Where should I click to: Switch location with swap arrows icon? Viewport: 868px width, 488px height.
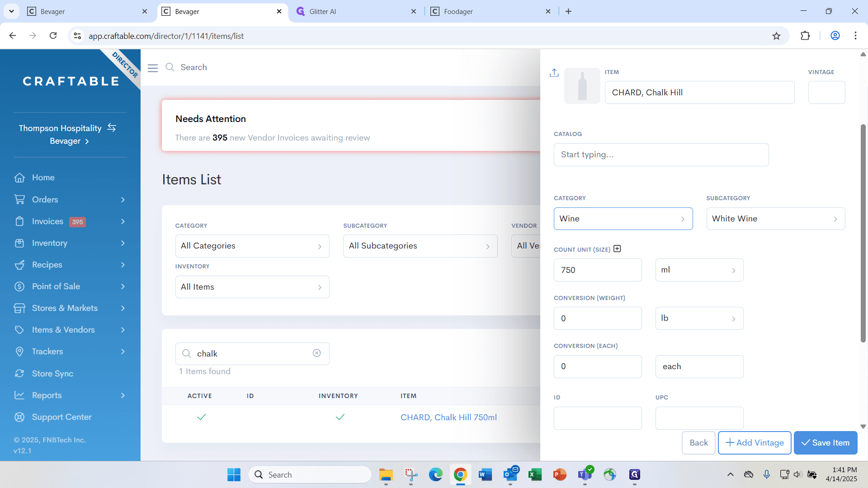point(112,128)
